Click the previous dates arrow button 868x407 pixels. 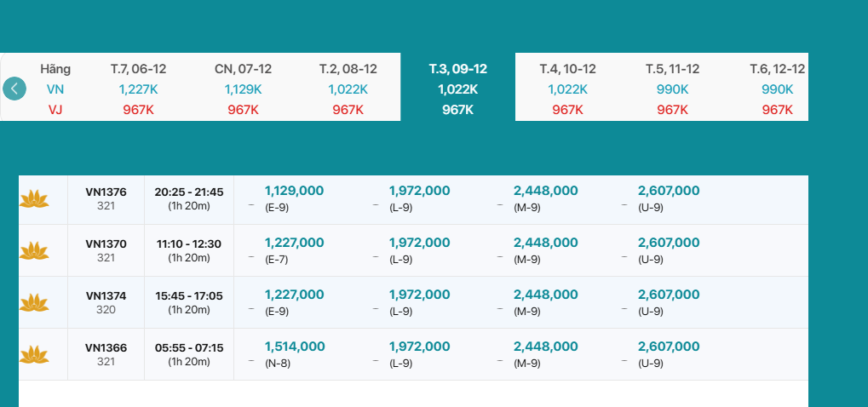coord(14,89)
